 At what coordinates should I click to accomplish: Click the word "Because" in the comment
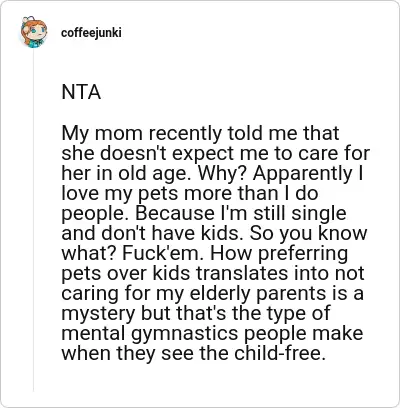(174, 213)
